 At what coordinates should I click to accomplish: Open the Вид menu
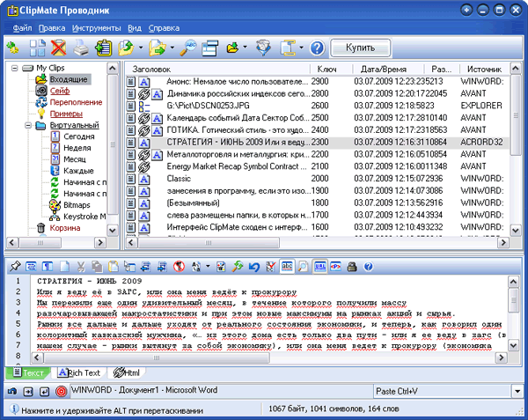[x=135, y=28]
